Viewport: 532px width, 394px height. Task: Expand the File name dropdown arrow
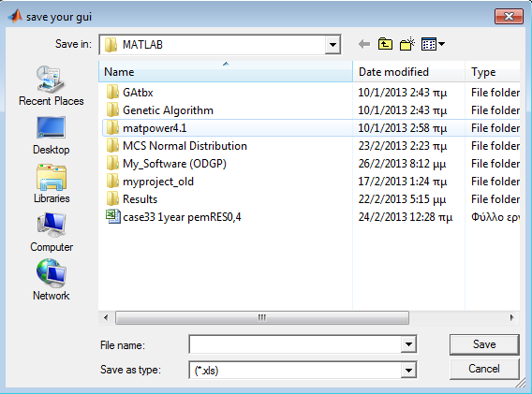point(408,344)
